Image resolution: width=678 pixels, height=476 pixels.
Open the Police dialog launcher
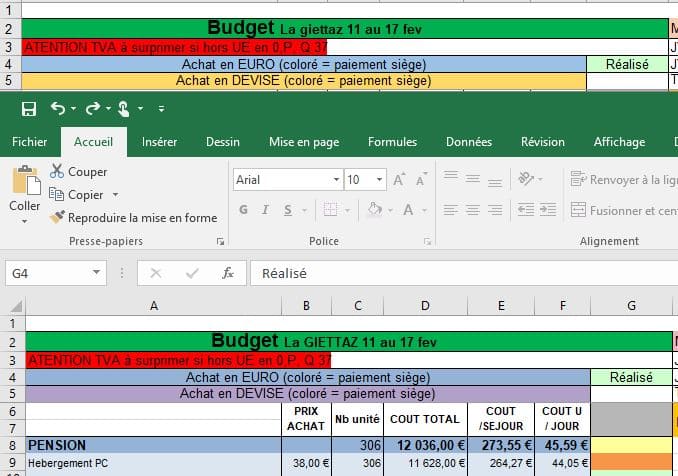[x=427, y=242]
